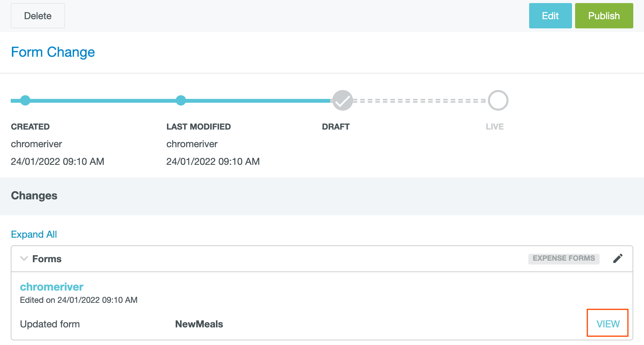Click the pencil edit icon in Forms
The width and height of the screenshot is (644, 345).
pos(618,259)
